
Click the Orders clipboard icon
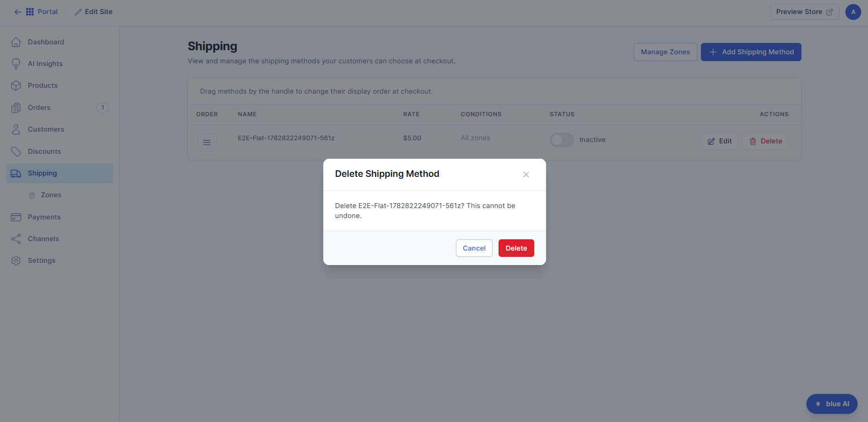[x=16, y=108]
